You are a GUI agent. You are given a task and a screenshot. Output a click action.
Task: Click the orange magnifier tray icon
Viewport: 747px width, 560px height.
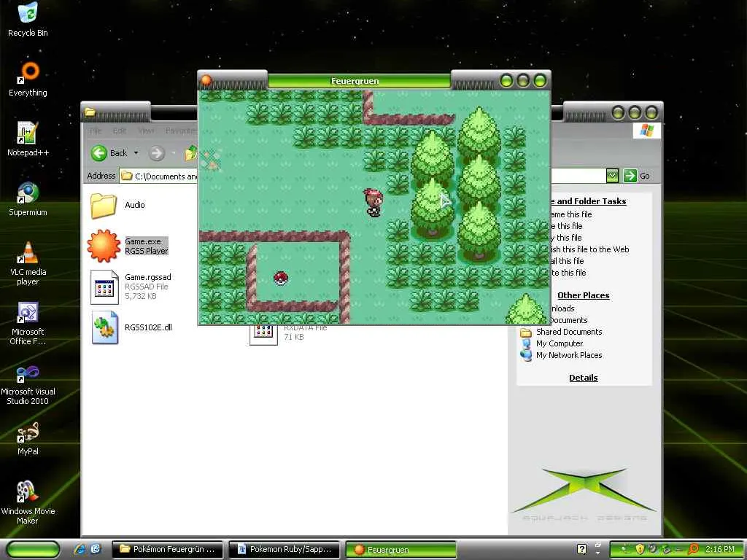click(x=694, y=549)
